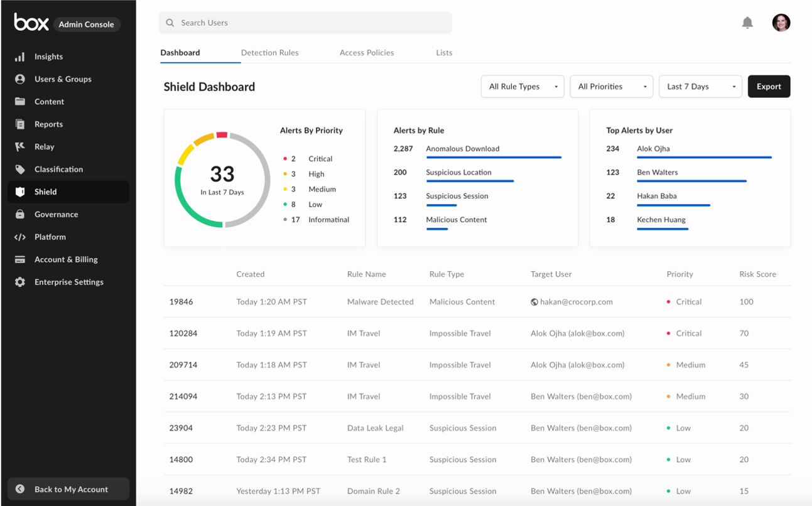
Task: Click Hakan Baba in Top Alerts
Action: [x=657, y=196]
